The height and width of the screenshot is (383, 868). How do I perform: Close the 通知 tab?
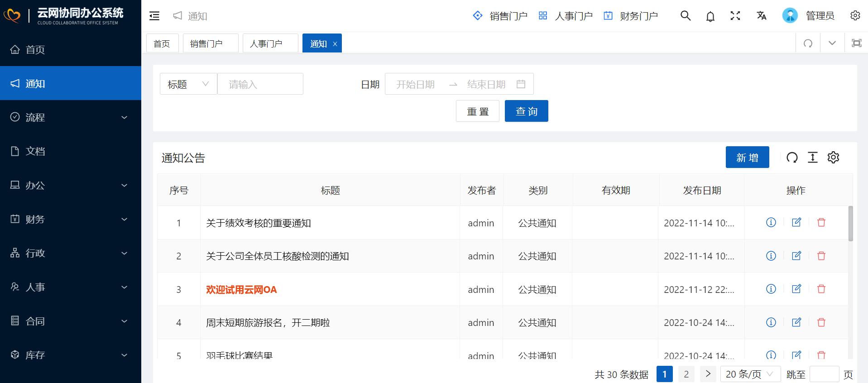click(x=335, y=44)
